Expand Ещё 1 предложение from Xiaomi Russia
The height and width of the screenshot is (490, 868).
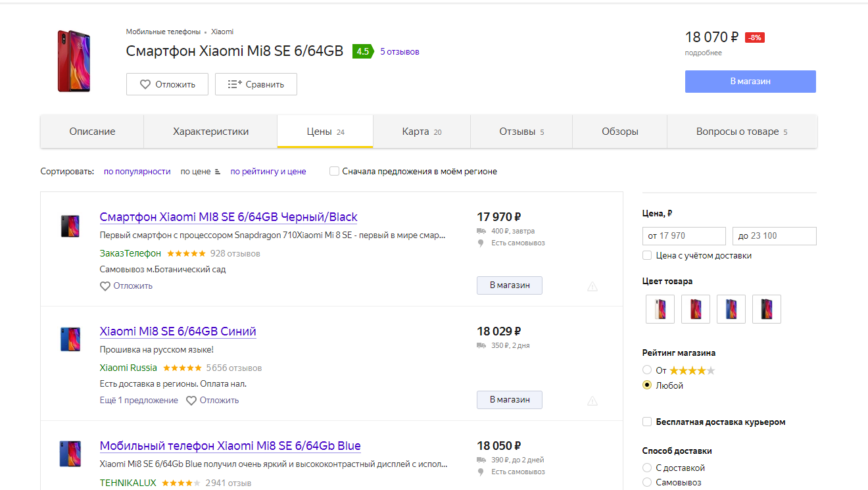pyautogui.click(x=139, y=401)
